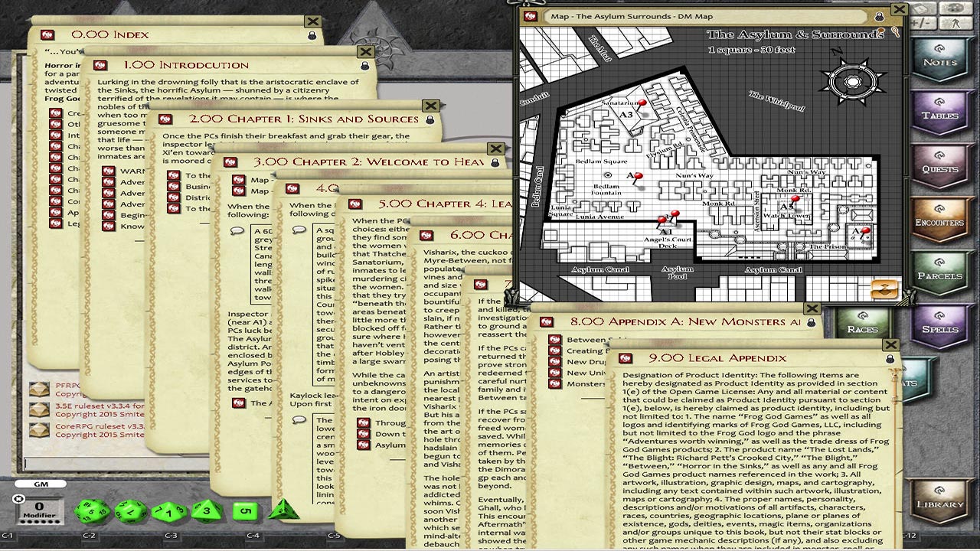Toggle the lock on the 9.00 Legal Appendix window
The height and width of the screenshot is (551, 980).
coord(890,359)
